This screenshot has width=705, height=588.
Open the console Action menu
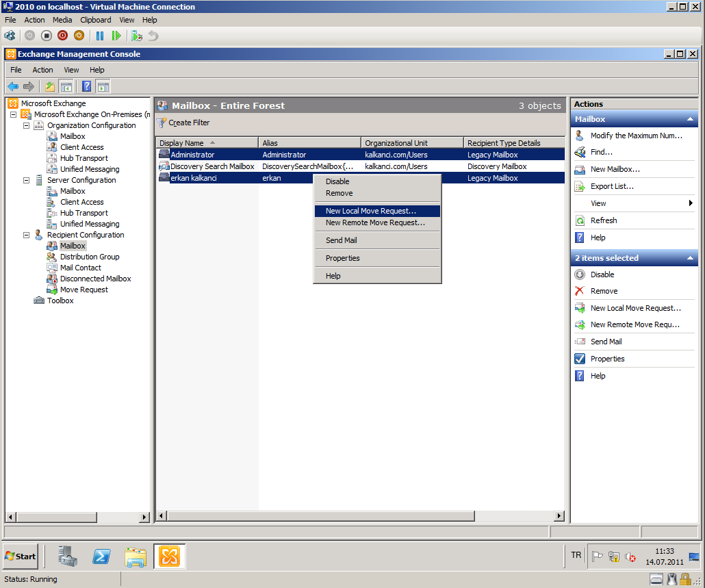coord(42,70)
